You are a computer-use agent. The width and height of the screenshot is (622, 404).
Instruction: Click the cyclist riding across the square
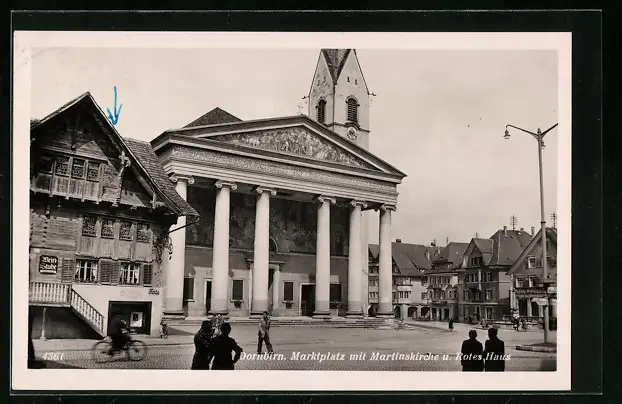click(119, 340)
